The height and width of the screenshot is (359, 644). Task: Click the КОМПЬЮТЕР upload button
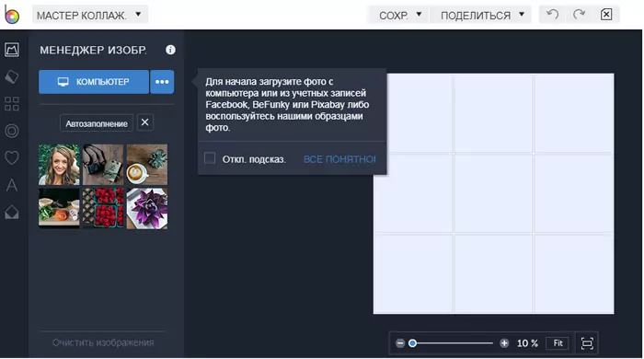94,82
